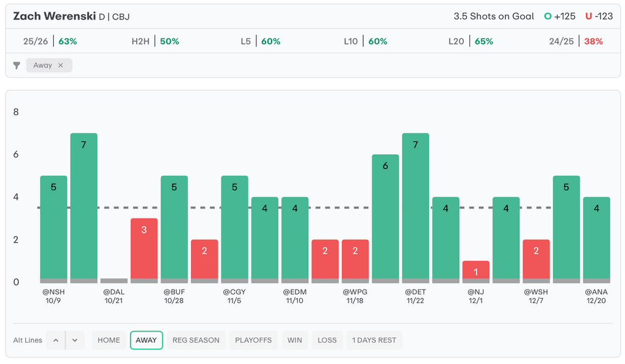
Task: Lower alt line with down chevron
Action: [x=74, y=340]
